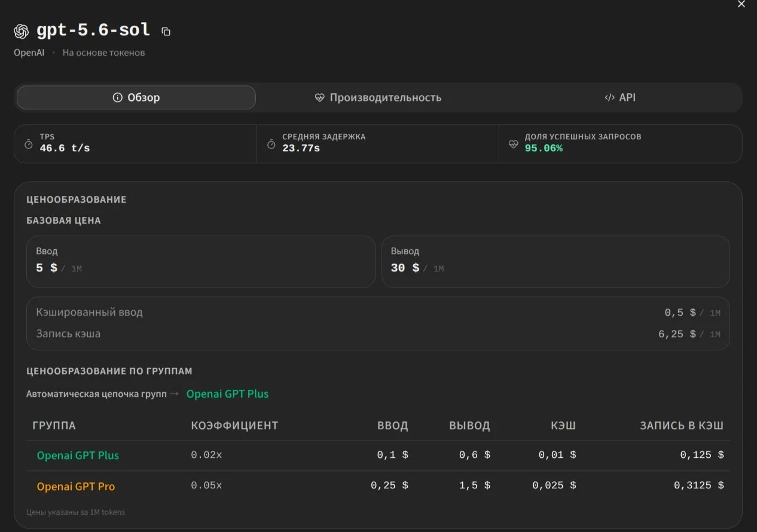Select Openai GPT Pro group in the table
This screenshot has width=757, height=532.
tap(75, 487)
